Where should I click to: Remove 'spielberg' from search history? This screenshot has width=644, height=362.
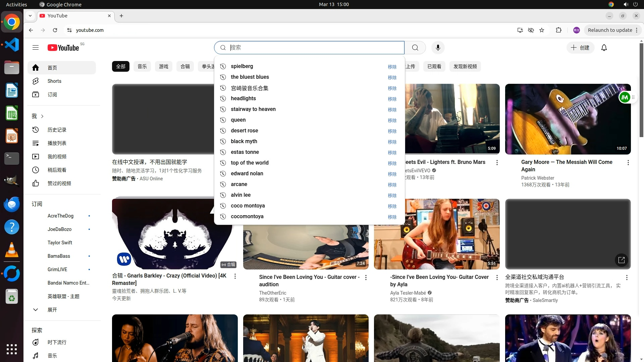(x=392, y=67)
